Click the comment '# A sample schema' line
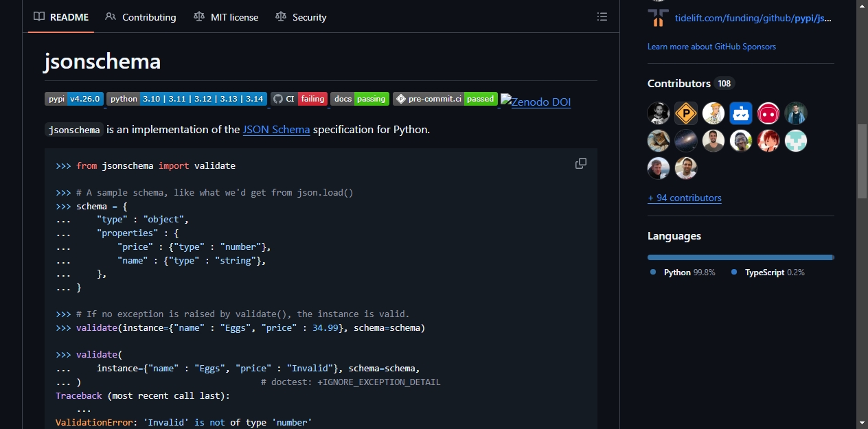Image resolution: width=868 pixels, height=429 pixels. coord(205,192)
